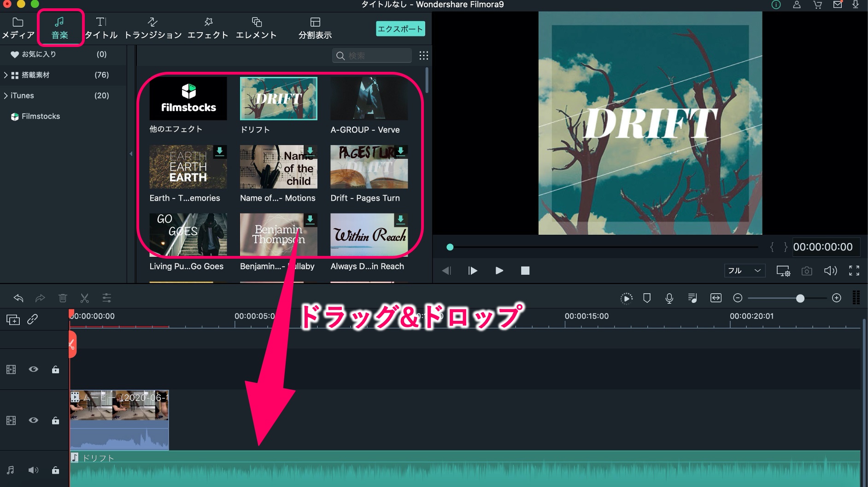Image resolution: width=868 pixels, height=487 pixels.
Task: Click the music search field
Action: tap(372, 56)
